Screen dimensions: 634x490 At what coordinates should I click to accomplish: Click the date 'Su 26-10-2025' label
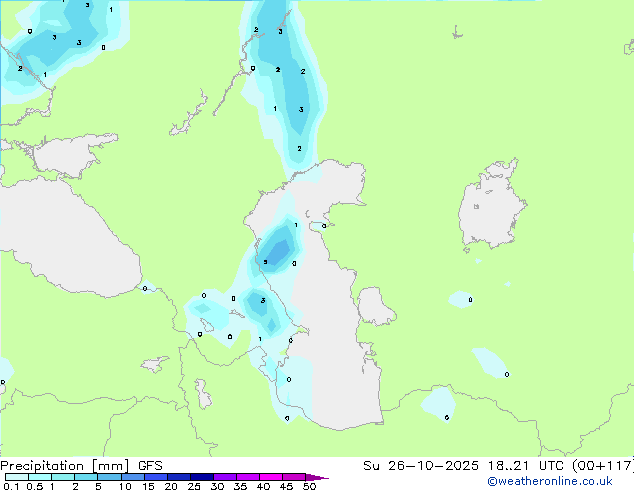tap(421, 466)
